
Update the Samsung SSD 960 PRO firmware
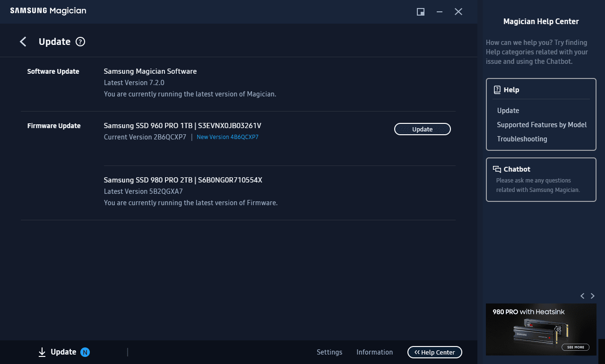pyautogui.click(x=422, y=129)
